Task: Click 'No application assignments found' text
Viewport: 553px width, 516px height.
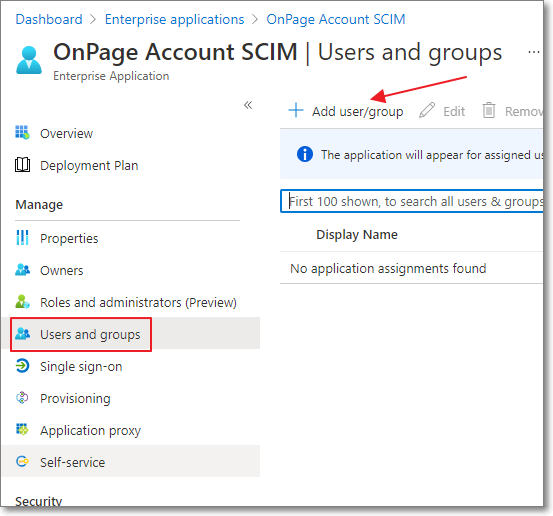Action: (388, 269)
